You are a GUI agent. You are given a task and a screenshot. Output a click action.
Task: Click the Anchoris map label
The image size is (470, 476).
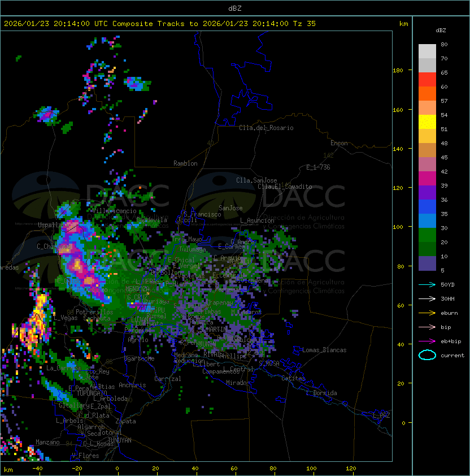point(132,385)
